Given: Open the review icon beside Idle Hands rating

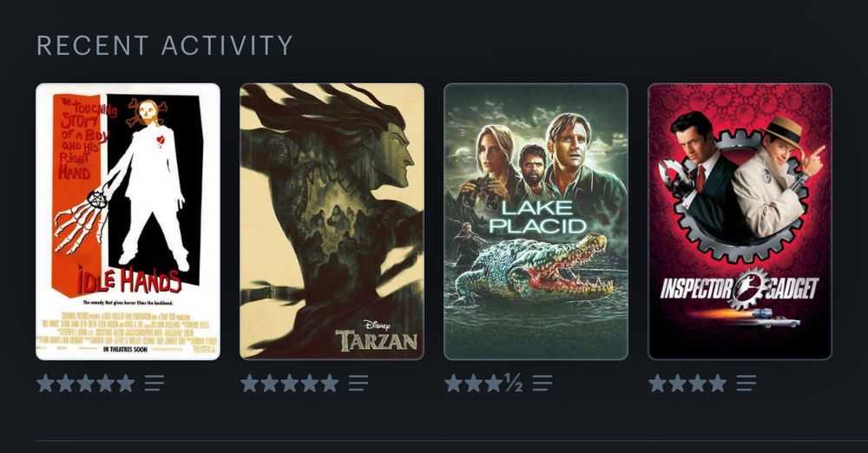Looking at the screenshot, I should pyautogui.click(x=155, y=384).
